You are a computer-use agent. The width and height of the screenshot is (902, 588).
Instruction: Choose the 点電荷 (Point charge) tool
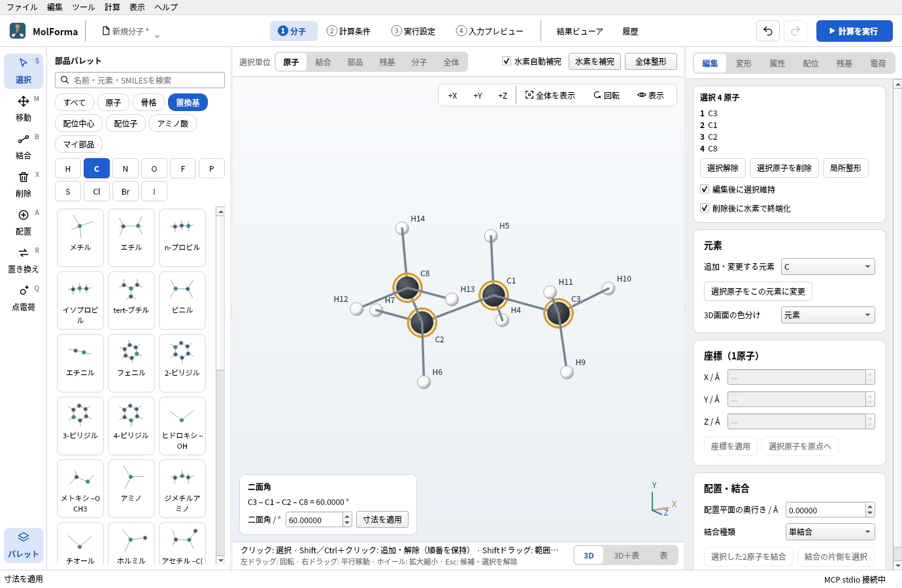tap(24, 298)
